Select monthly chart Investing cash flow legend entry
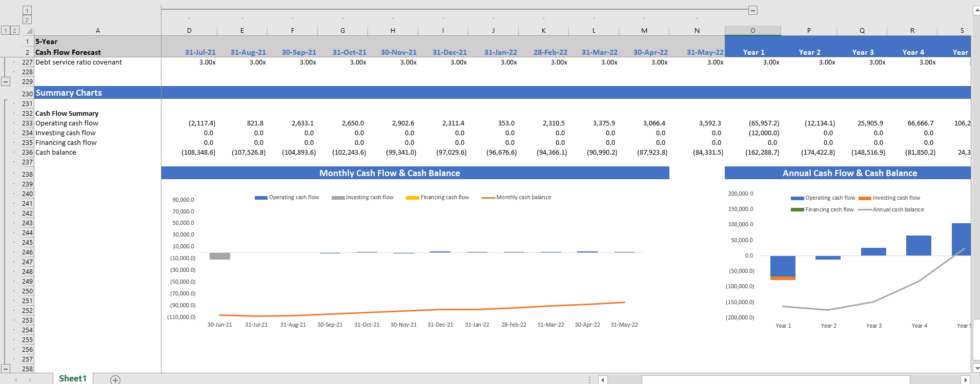Viewport: 980px width, 384px height. [x=362, y=198]
